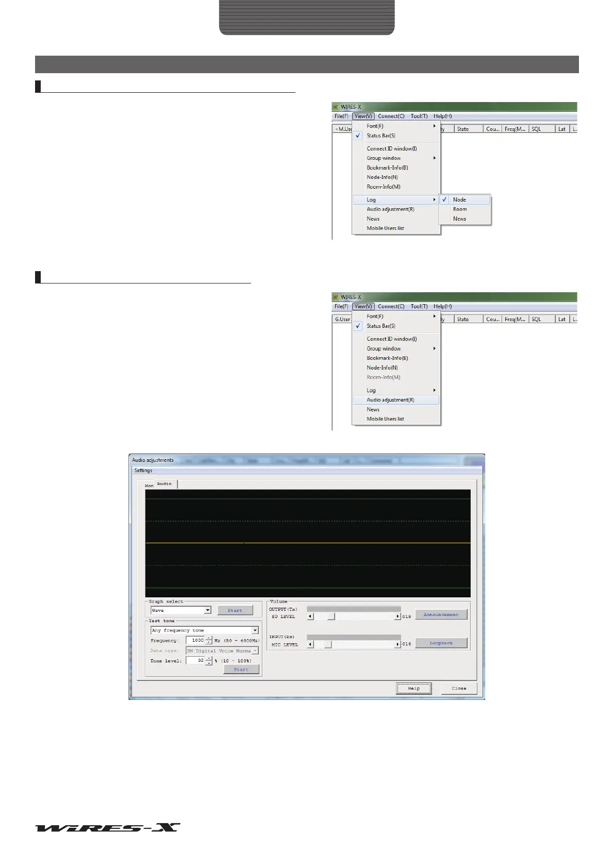
Task: Open Help(H) menu in upper WIRES-X window
Action: coord(442,116)
